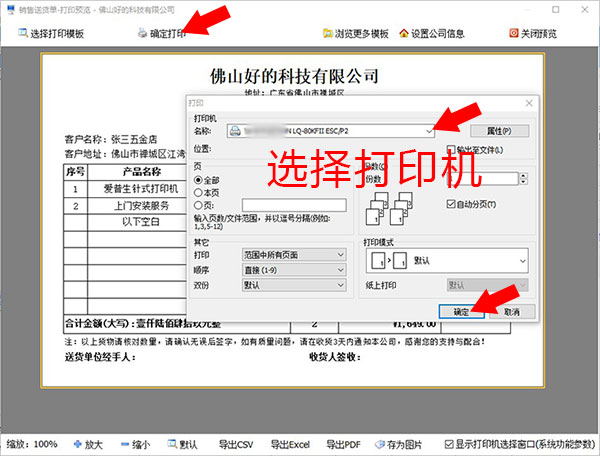The image size is (600, 456).
Task: Select the 本页 radio button
Action: [198, 192]
